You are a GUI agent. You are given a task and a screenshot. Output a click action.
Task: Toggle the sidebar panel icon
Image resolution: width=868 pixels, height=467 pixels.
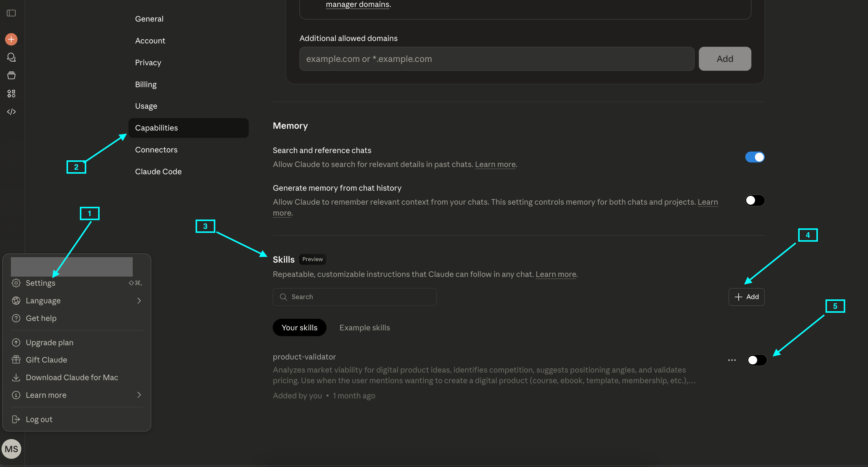tap(11, 13)
